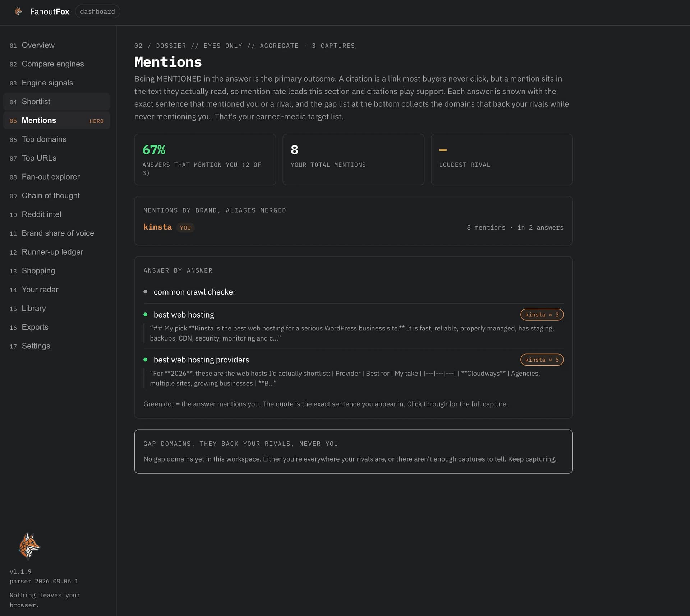The width and height of the screenshot is (690, 616).
Task: Click the HERO tag on Mentions item
Action: click(x=96, y=121)
